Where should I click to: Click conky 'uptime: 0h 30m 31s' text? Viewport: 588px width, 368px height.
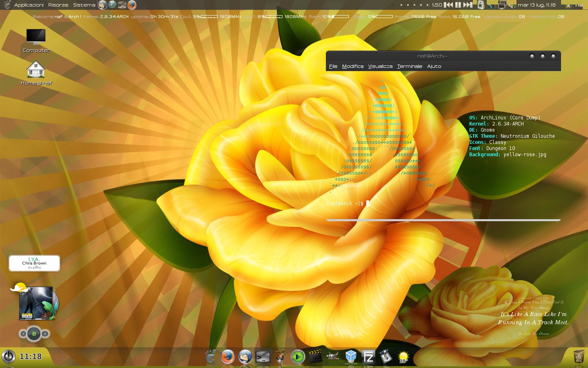coord(155,17)
